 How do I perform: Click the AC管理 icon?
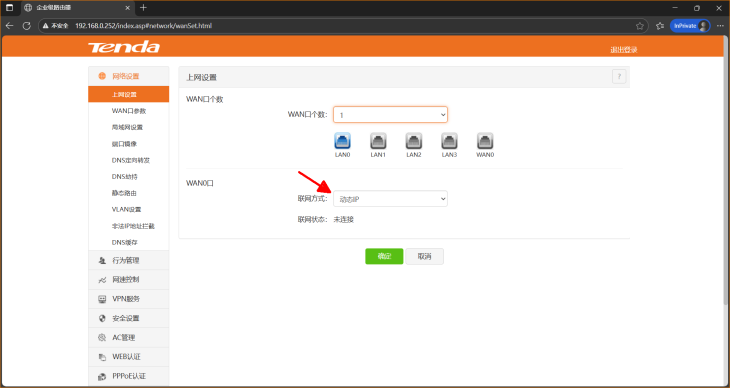[102, 338]
